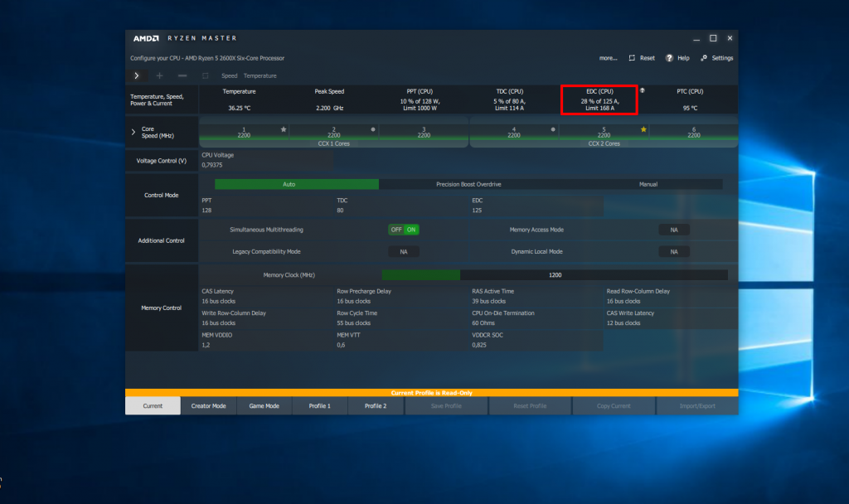Screen dimensions: 849x504
Task: Toggle the Simultaneous Multithreading OFF/ON switch
Action: tap(404, 230)
